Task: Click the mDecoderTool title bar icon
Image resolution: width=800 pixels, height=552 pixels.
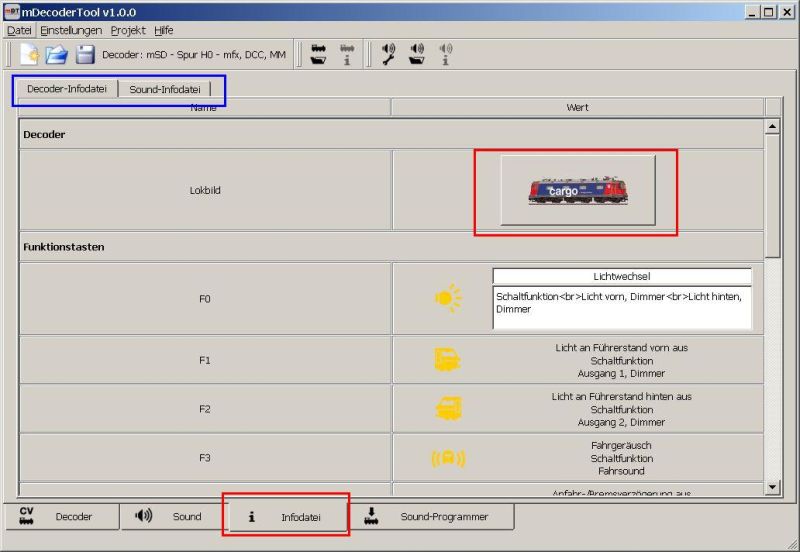Action: (x=12, y=12)
